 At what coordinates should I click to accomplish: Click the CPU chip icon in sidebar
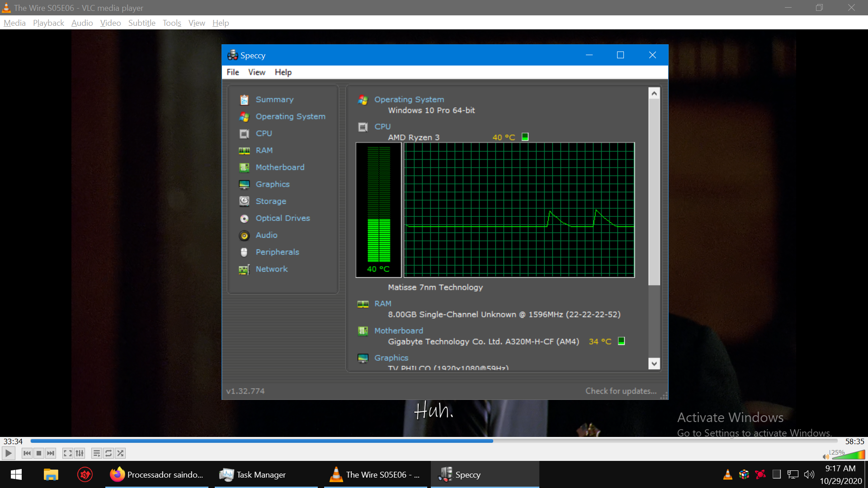[244, 134]
